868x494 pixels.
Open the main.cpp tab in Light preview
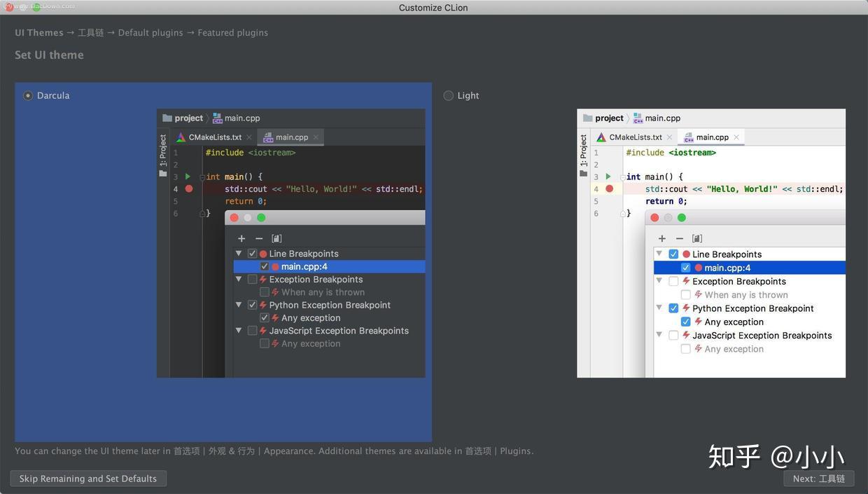[712, 137]
